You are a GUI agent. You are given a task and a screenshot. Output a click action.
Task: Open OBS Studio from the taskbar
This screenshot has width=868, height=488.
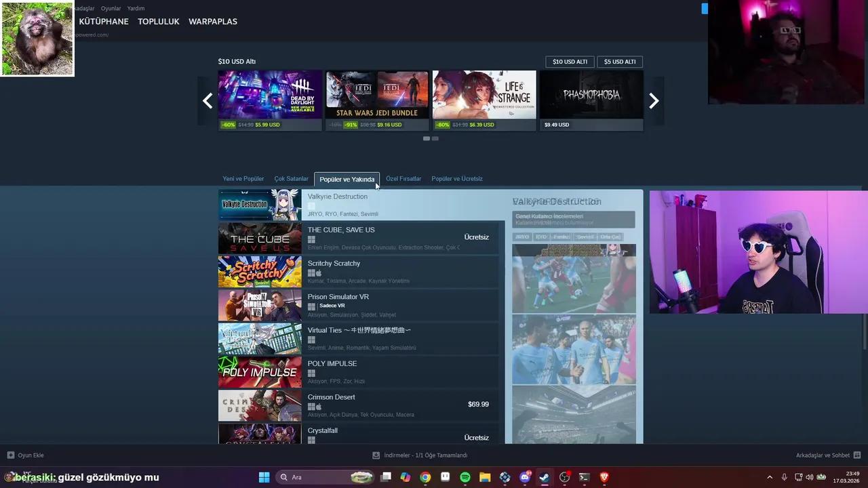[x=564, y=477]
